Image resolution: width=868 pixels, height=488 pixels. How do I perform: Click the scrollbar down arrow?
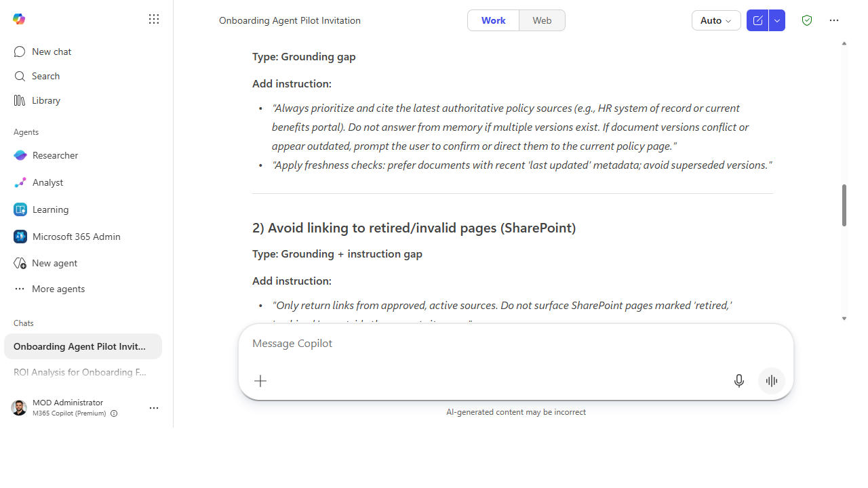[x=844, y=319]
